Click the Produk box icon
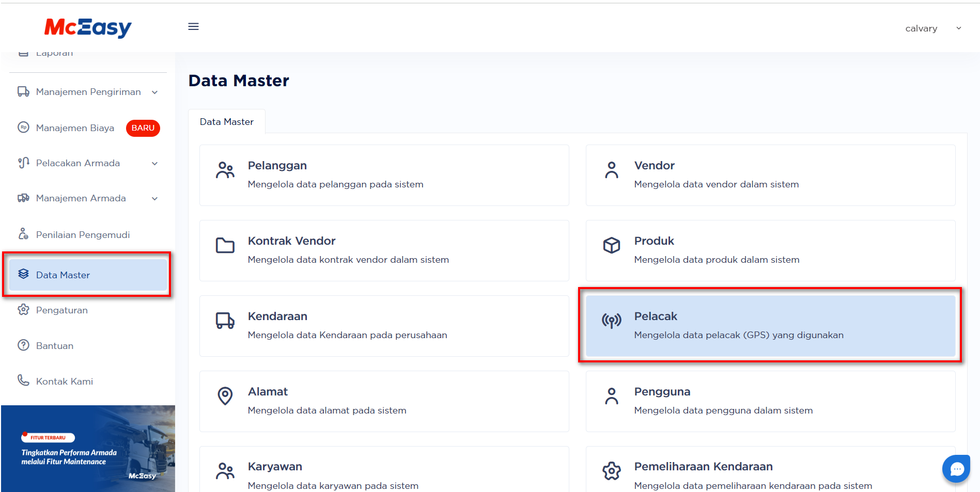The height and width of the screenshot is (492, 980). (x=611, y=245)
